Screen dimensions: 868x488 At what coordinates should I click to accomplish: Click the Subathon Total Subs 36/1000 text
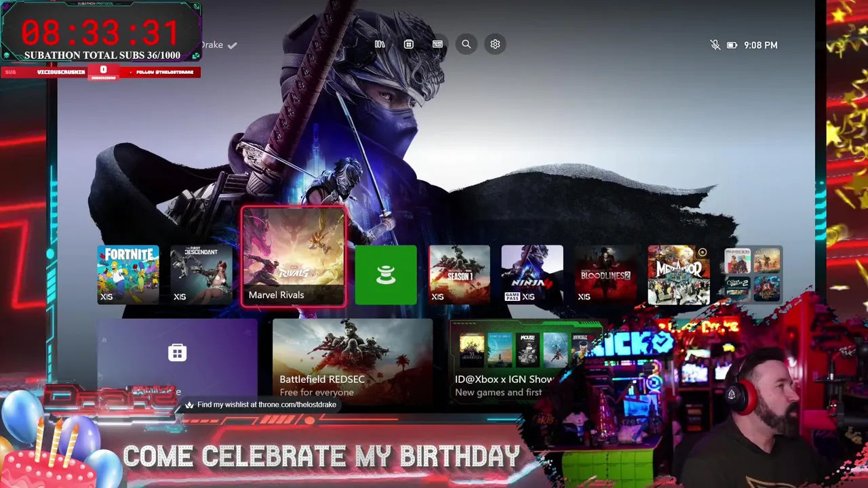click(102, 56)
